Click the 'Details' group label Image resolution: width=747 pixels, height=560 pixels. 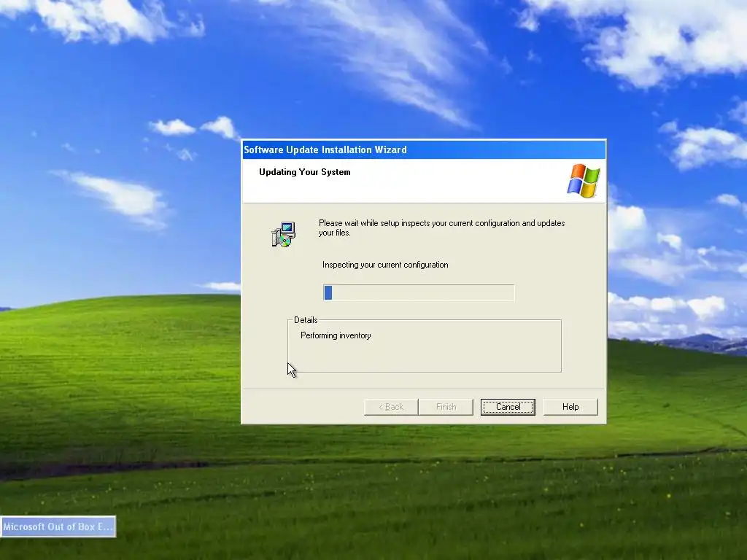pos(306,320)
